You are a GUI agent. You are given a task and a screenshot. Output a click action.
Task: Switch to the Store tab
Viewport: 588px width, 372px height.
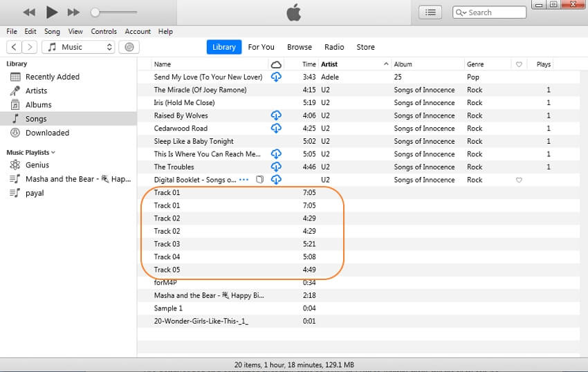(x=365, y=47)
